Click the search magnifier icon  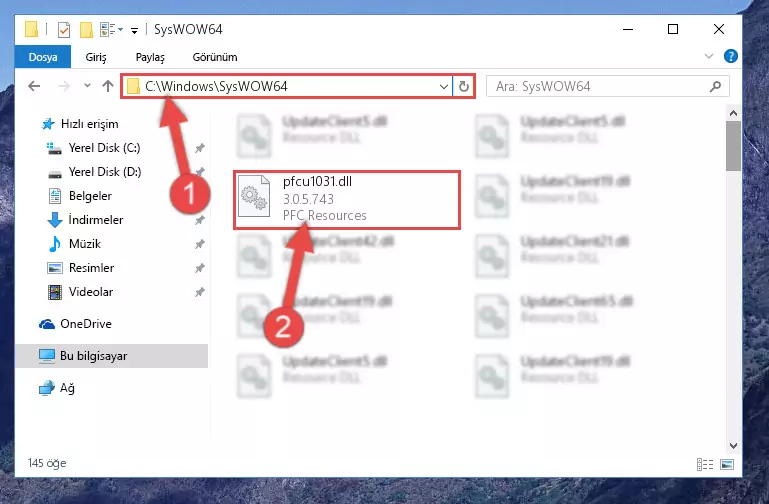715,87
